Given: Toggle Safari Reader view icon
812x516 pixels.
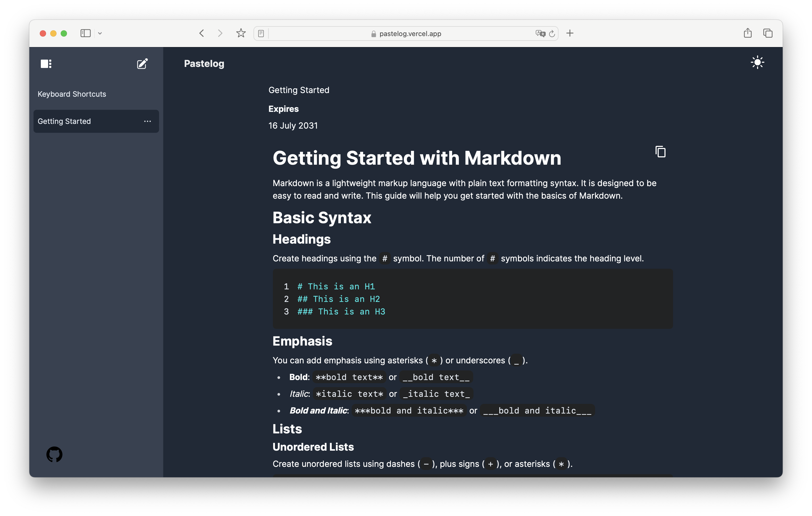Looking at the screenshot, I should tap(261, 34).
